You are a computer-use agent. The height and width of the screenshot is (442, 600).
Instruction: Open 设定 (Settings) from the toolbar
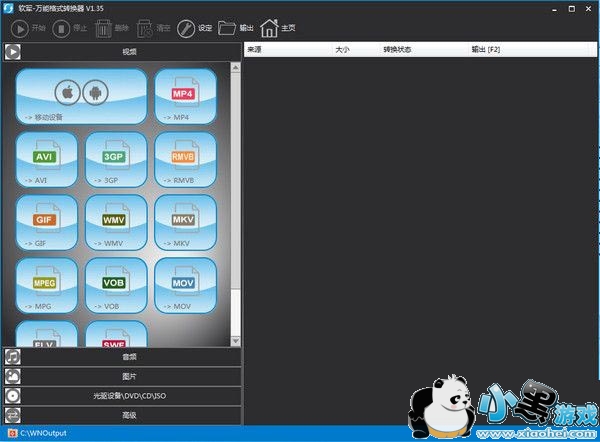point(195,28)
